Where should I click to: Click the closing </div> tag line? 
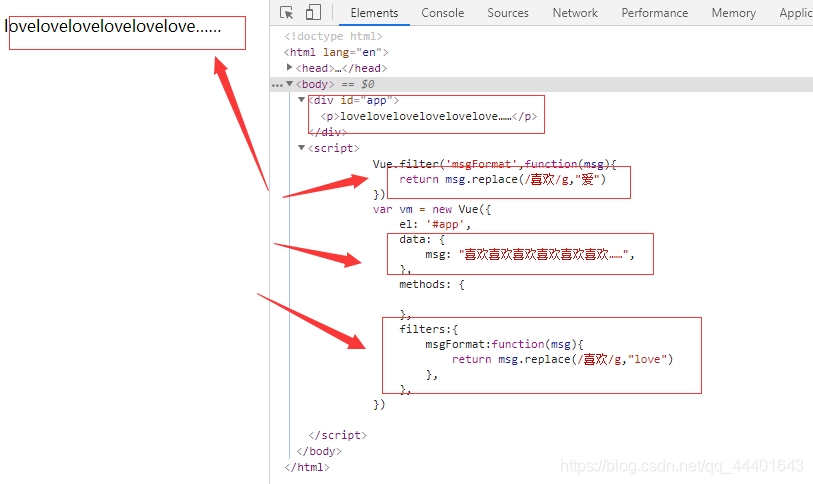click(328, 132)
